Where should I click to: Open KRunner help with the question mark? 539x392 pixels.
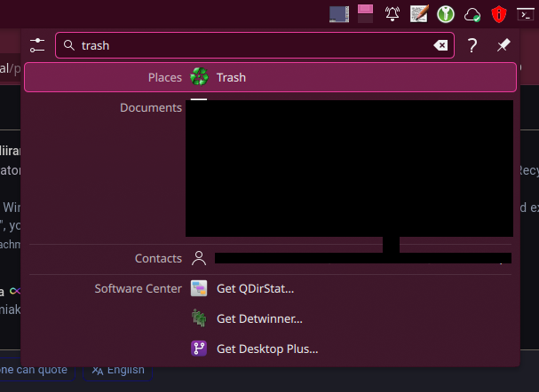472,46
